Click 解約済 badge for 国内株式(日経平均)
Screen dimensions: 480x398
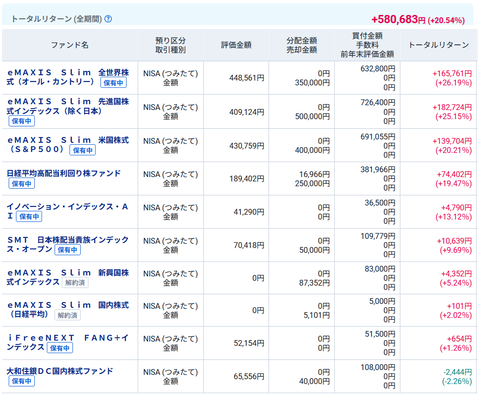(68, 315)
